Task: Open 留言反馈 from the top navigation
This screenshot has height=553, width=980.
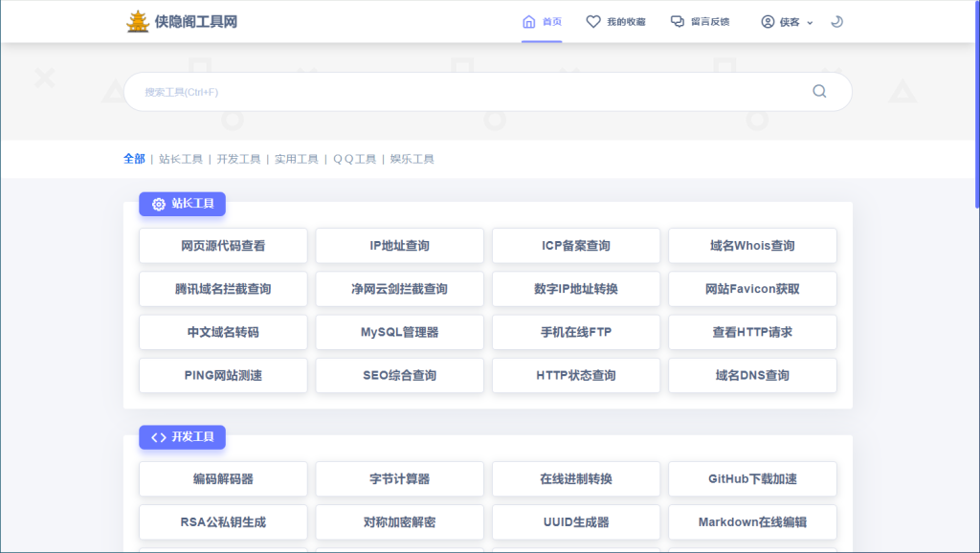Action: tap(700, 21)
